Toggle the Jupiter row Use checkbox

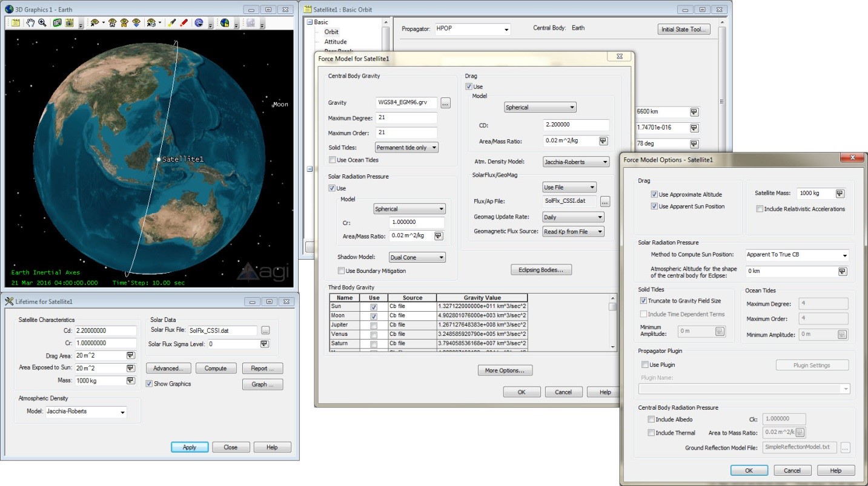[373, 325]
